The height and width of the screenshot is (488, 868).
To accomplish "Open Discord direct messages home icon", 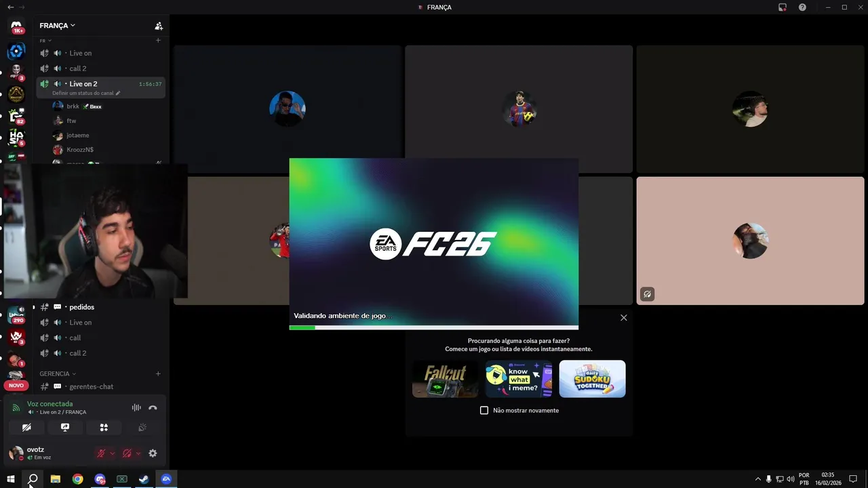I will pos(16,26).
